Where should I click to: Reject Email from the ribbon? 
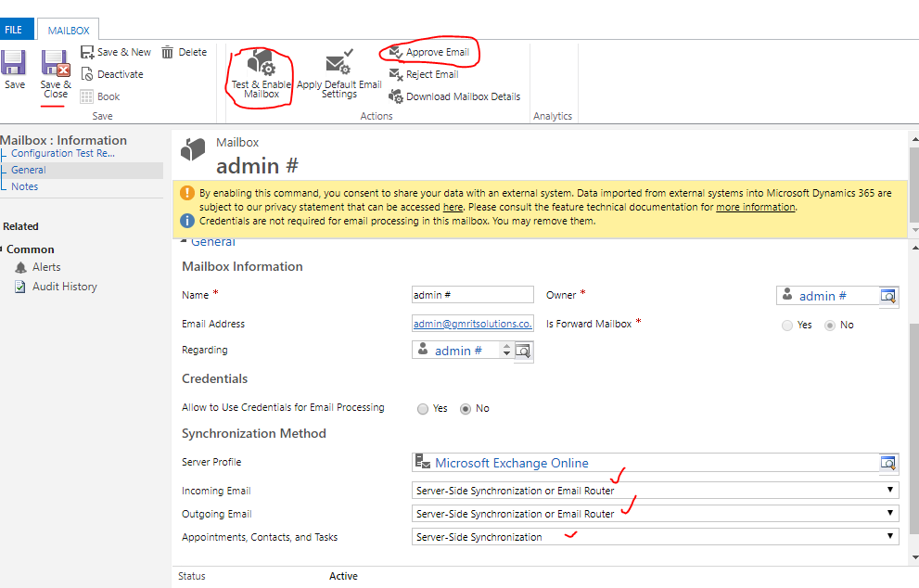point(424,74)
